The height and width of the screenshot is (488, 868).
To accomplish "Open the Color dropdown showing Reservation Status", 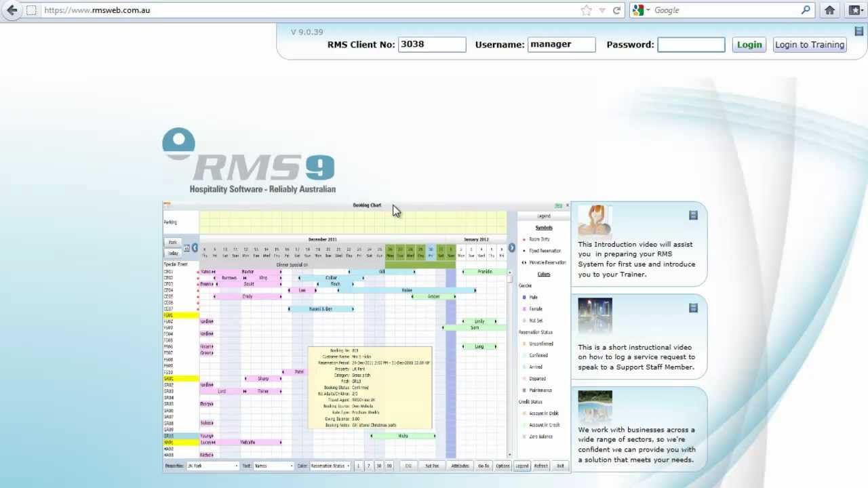I will [330, 466].
